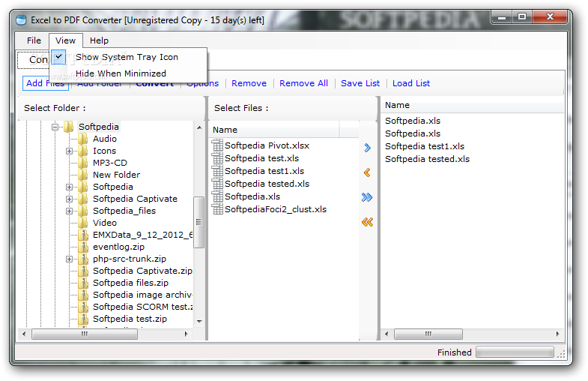
Task: Select Softpedia test1.xls in the output list
Action: coord(425,146)
